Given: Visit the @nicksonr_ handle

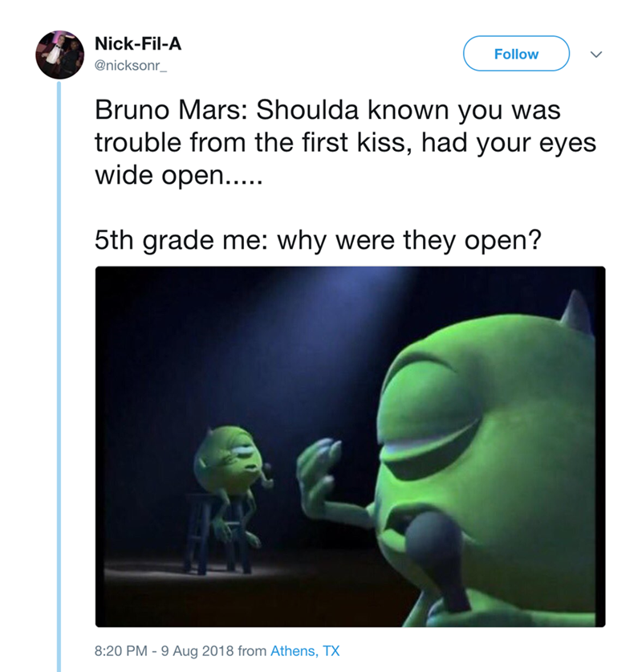Looking at the screenshot, I should coord(130,65).
